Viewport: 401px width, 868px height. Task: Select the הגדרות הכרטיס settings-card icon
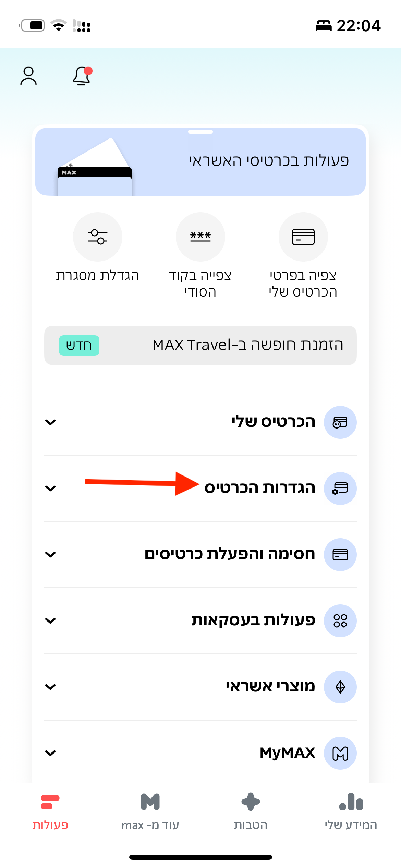coord(340,488)
